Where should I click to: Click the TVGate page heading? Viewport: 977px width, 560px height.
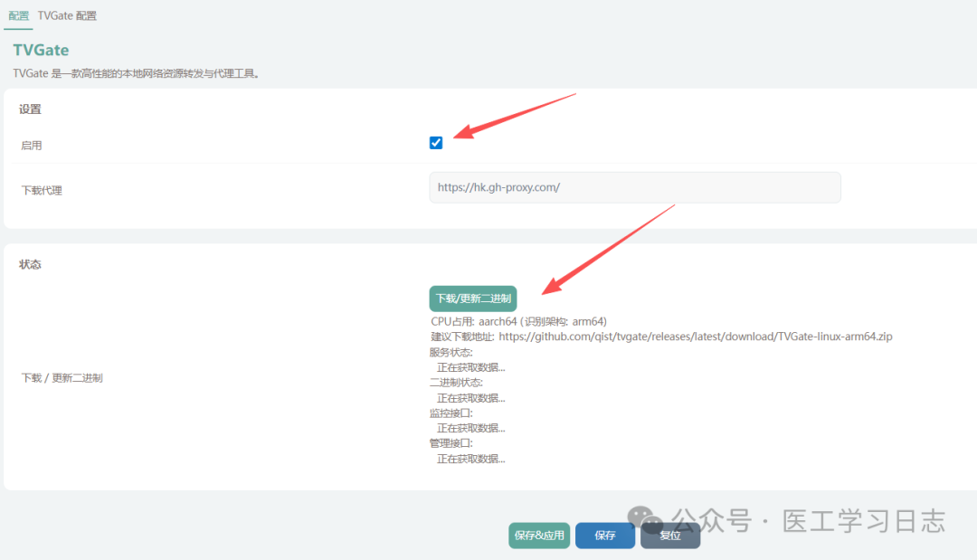click(x=41, y=50)
